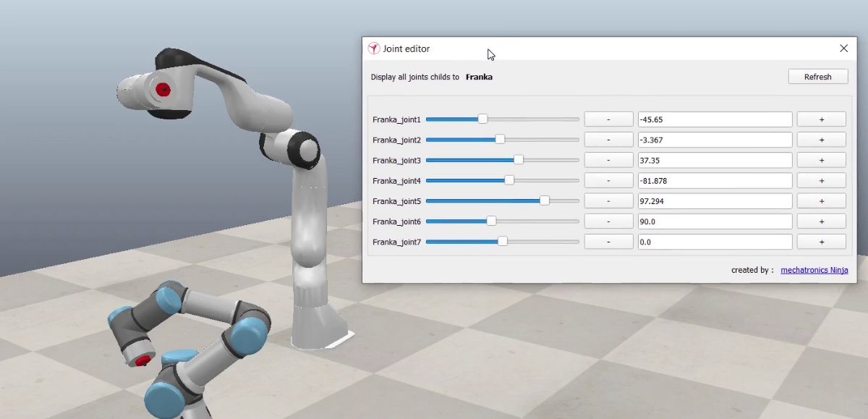Image resolution: width=868 pixels, height=419 pixels.
Task: Focus the Franka_joint6 value field showing 90.0
Action: [715, 221]
